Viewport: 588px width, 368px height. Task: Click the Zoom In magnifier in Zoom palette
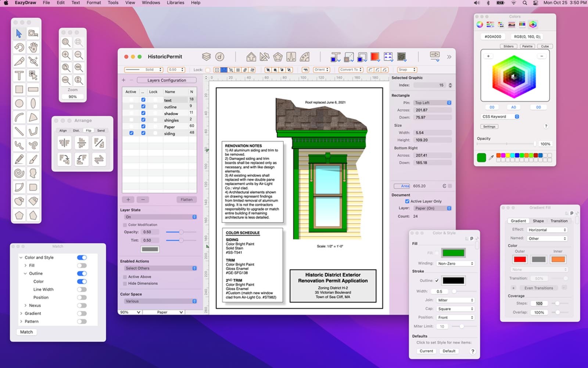(66, 55)
